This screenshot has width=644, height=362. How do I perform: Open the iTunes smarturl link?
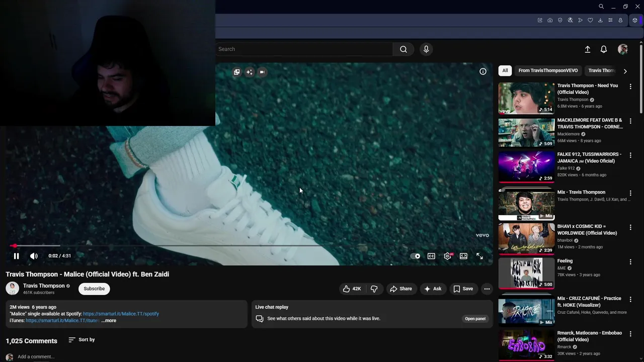tap(62, 320)
